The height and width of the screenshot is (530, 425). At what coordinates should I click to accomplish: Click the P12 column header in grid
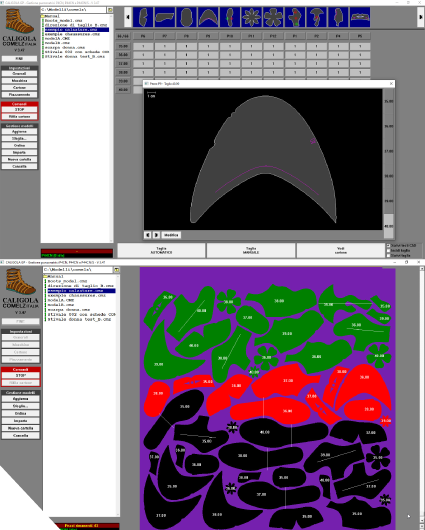[273, 36]
